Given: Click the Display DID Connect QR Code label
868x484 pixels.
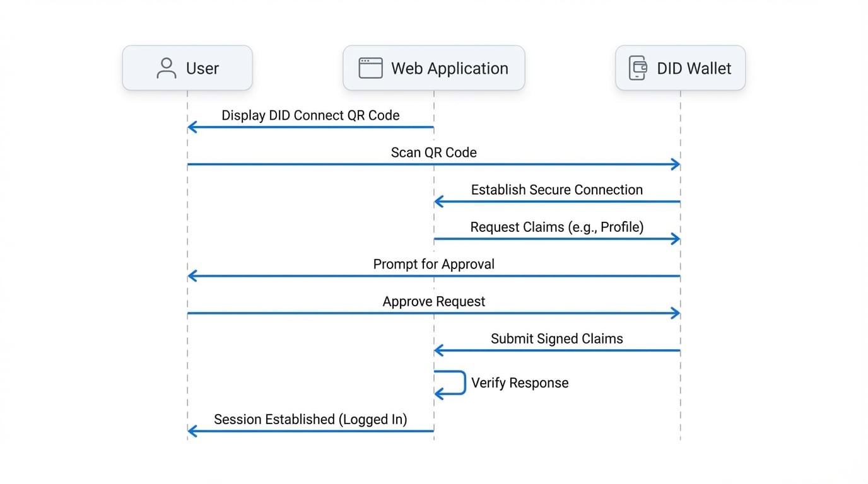Looking at the screenshot, I should [x=310, y=115].
